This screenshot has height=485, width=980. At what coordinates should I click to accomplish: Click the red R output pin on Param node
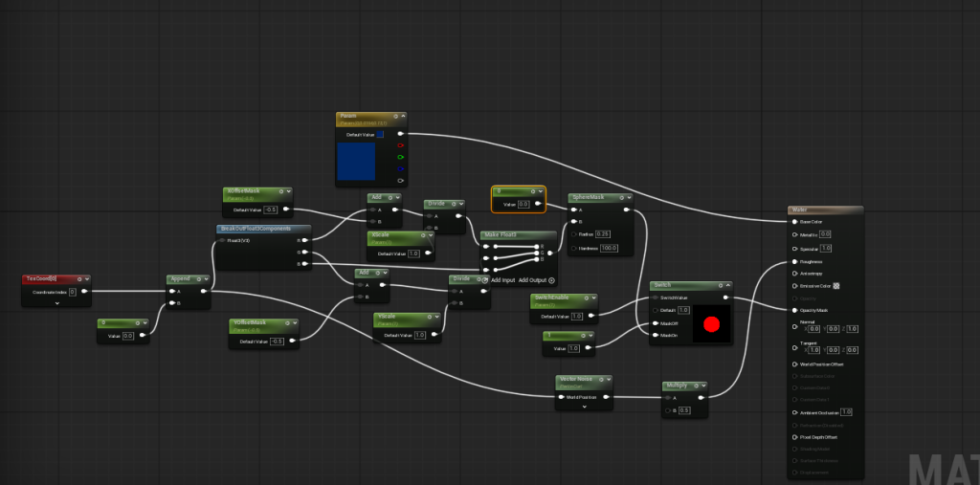pyautogui.click(x=400, y=145)
